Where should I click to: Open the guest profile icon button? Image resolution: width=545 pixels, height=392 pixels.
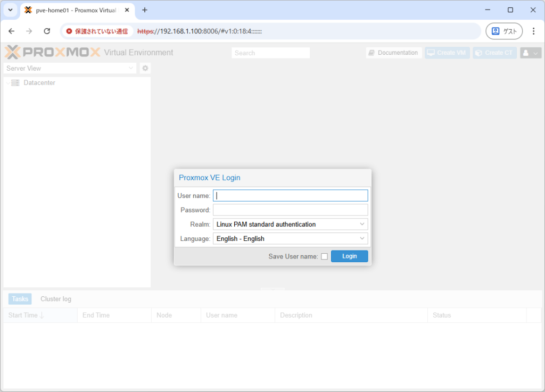point(503,31)
